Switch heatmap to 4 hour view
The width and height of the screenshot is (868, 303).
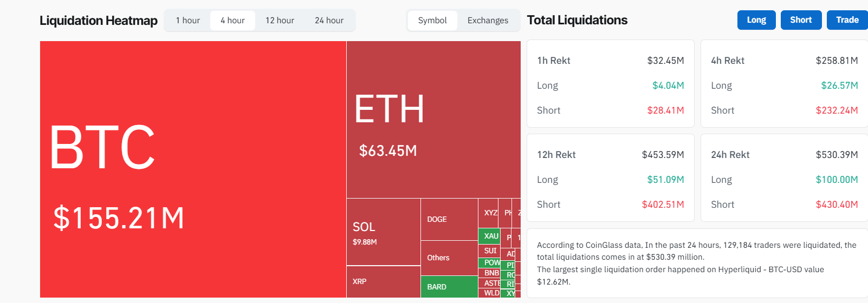click(232, 21)
